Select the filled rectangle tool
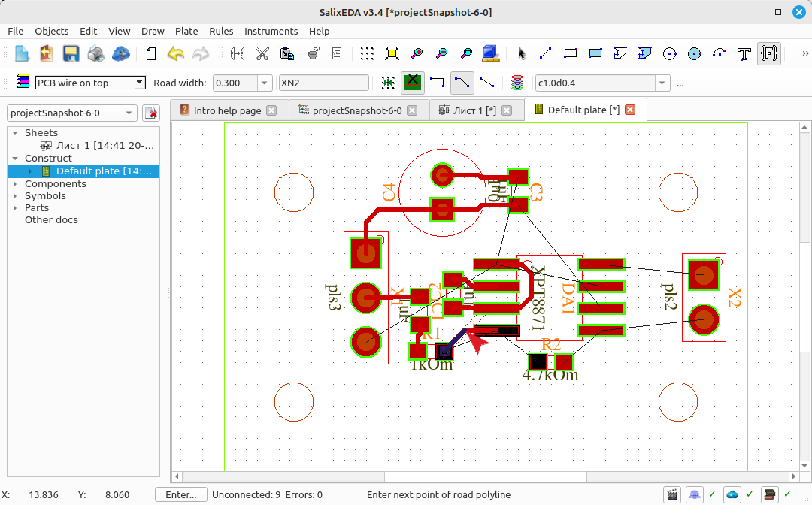Screen dimensions: 812x505 tap(595, 53)
